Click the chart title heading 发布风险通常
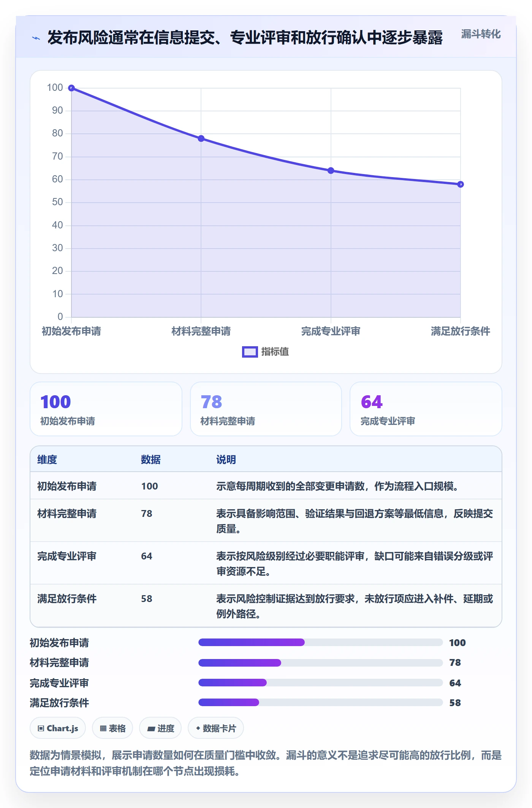The image size is (532, 808). point(245,38)
